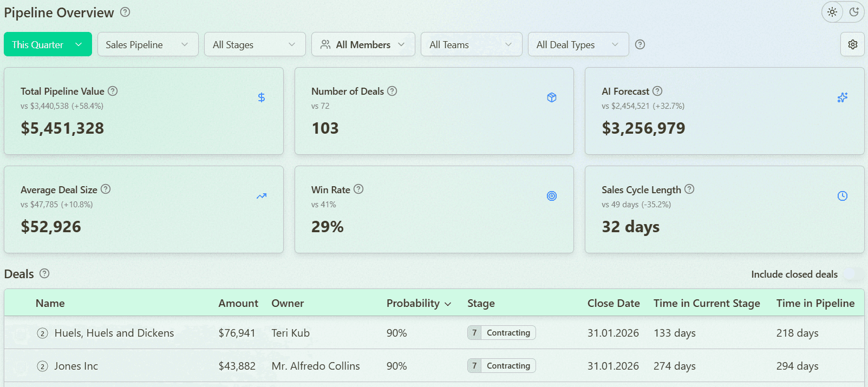Click amount $76,941
The image size is (868, 387).
click(x=237, y=333)
